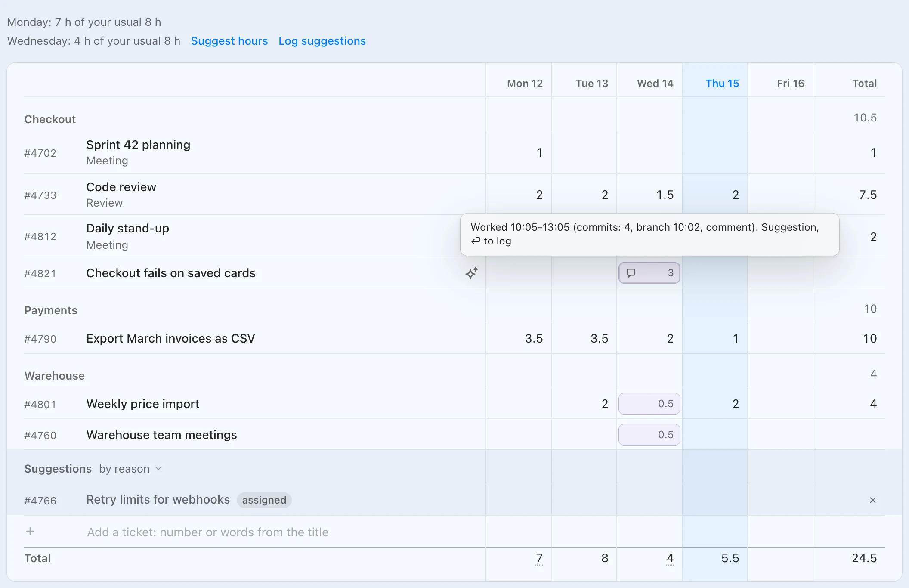The width and height of the screenshot is (909, 588).
Task: Click the Checkout group heading
Action: [x=50, y=119]
